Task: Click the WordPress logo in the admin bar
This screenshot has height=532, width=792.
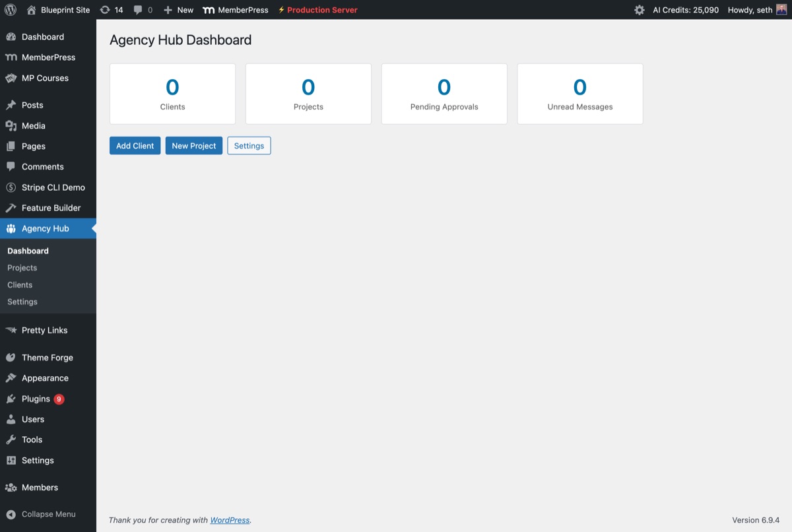Action: [9, 10]
